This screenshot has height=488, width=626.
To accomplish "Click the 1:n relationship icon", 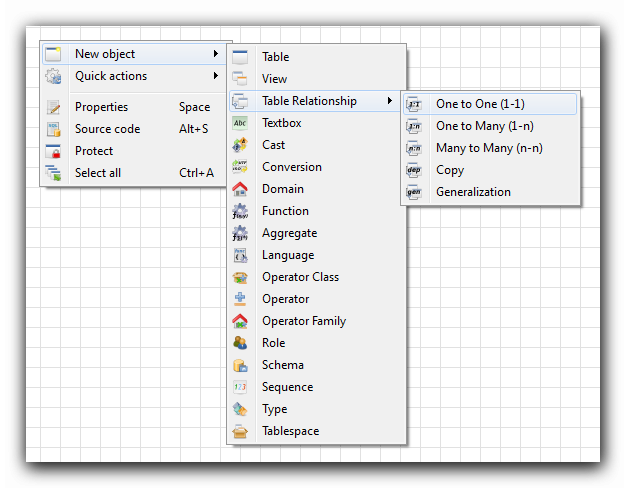I will (x=414, y=126).
